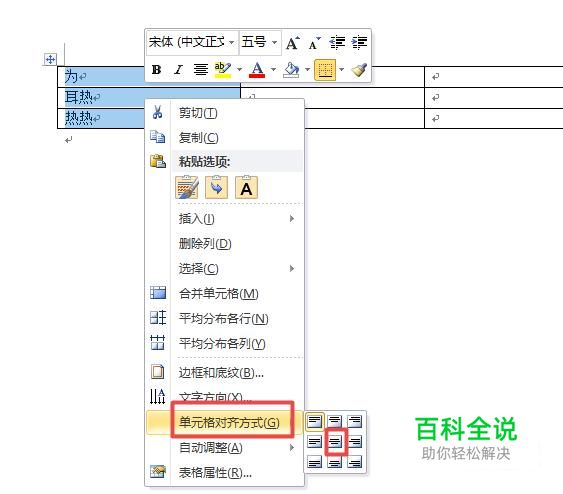
Task: Decrease indent in mini toolbar
Action: click(x=337, y=42)
